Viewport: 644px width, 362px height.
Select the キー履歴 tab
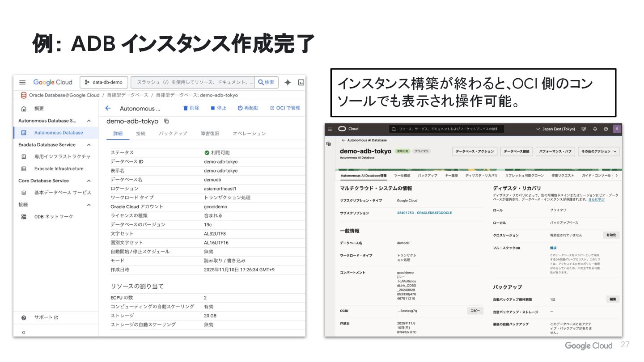point(451,176)
